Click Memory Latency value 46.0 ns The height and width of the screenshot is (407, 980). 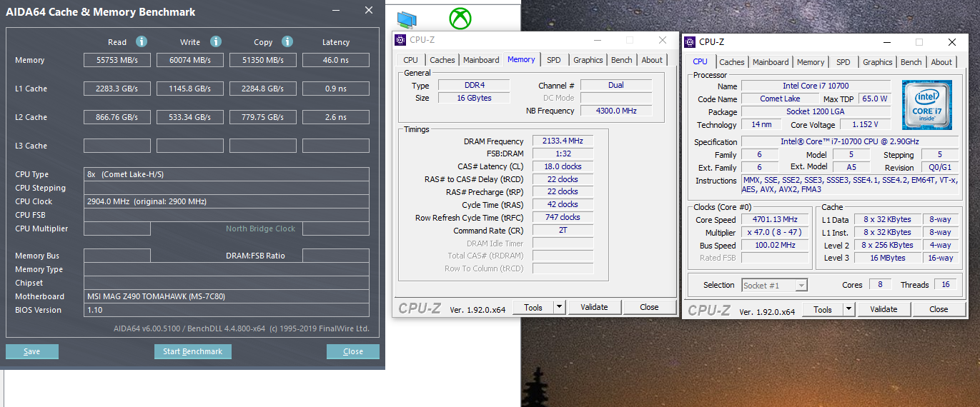point(336,60)
